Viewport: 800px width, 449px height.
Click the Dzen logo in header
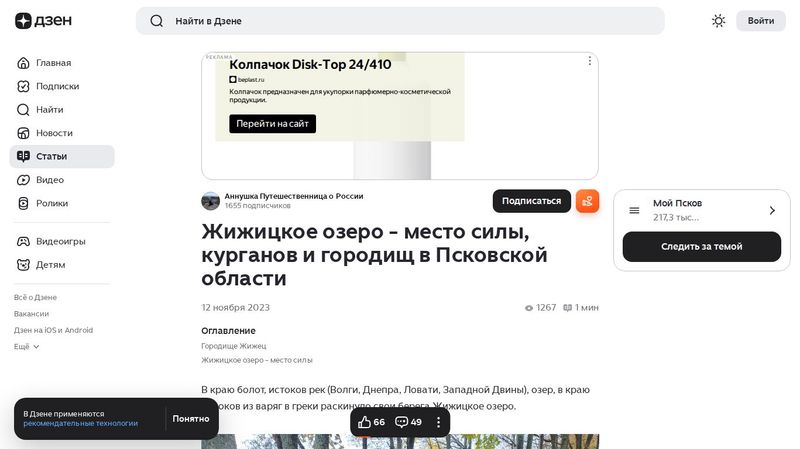pyautogui.click(x=37, y=21)
